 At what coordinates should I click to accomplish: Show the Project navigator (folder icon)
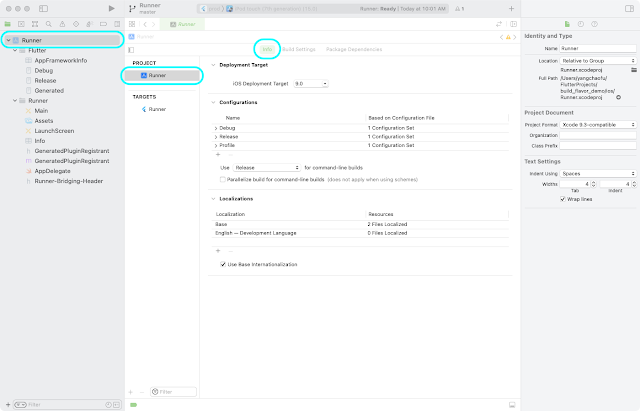pos(7,24)
